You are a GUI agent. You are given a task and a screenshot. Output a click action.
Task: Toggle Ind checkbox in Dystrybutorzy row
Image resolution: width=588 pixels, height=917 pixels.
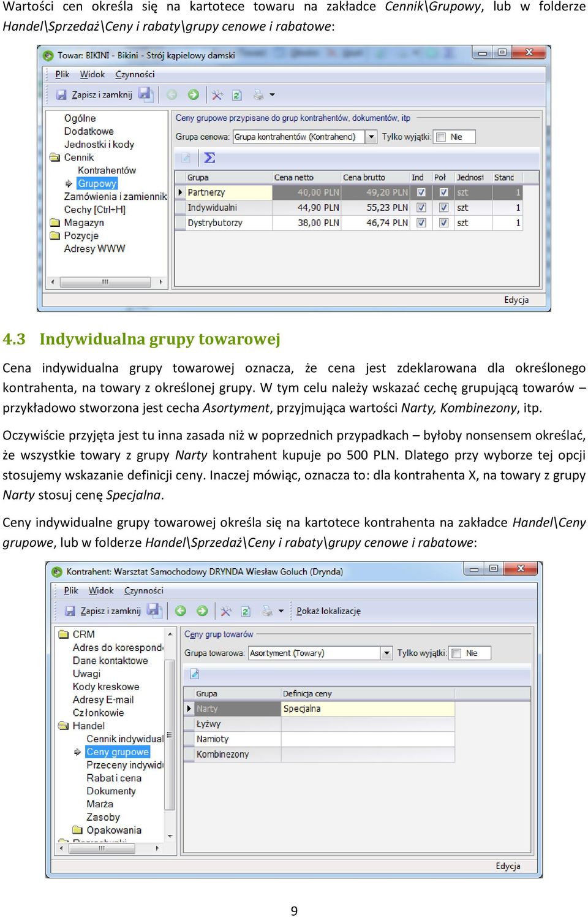click(x=421, y=223)
